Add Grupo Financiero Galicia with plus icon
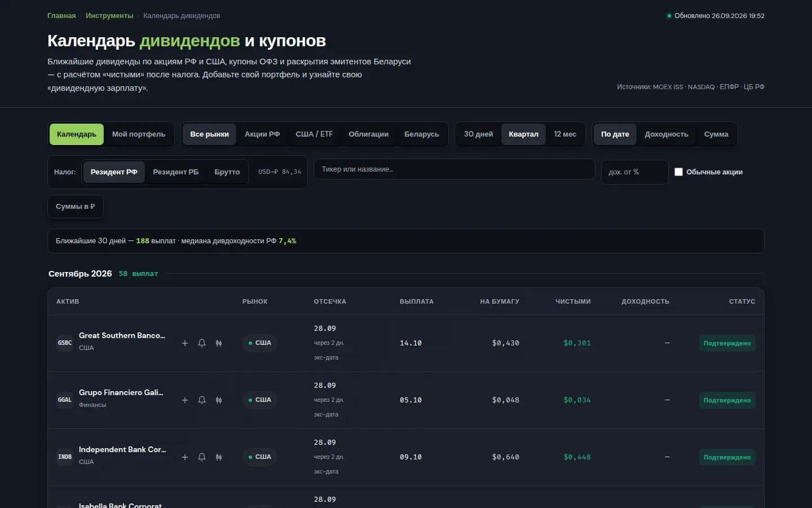This screenshot has height=508, width=812. pos(185,400)
